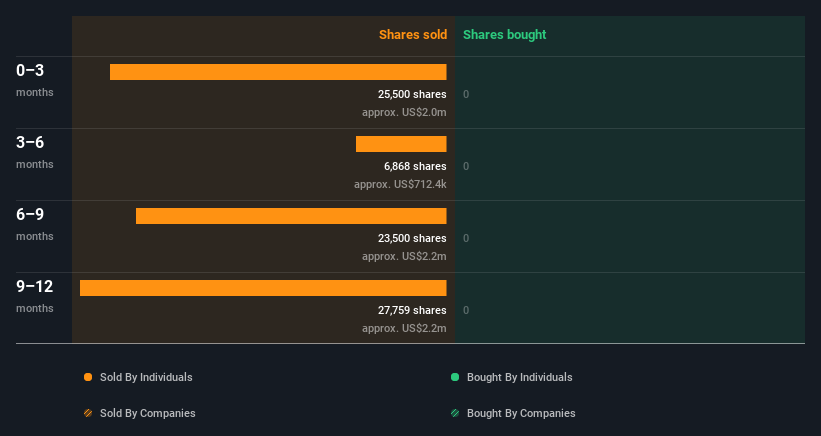The width and height of the screenshot is (821, 436).
Task: Click the Shares bought column header
Action: click(x=505, y=35)
